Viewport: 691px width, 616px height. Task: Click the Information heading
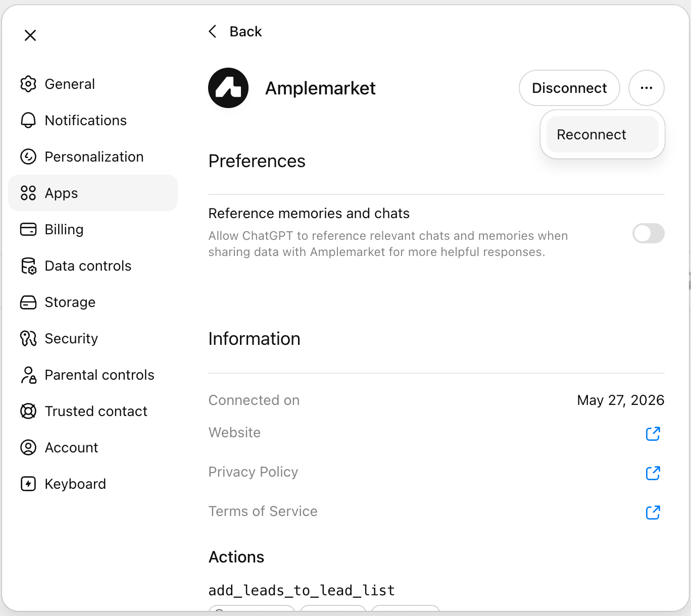click(x=254, y=339)
